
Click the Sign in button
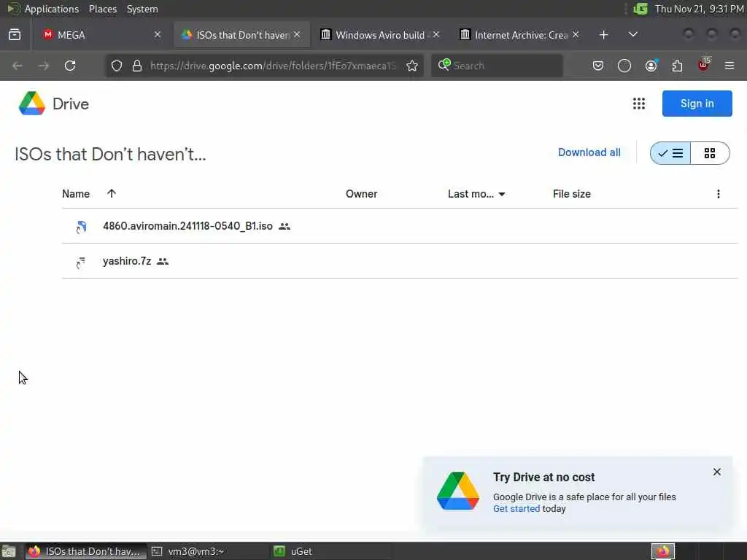[697, 104]
